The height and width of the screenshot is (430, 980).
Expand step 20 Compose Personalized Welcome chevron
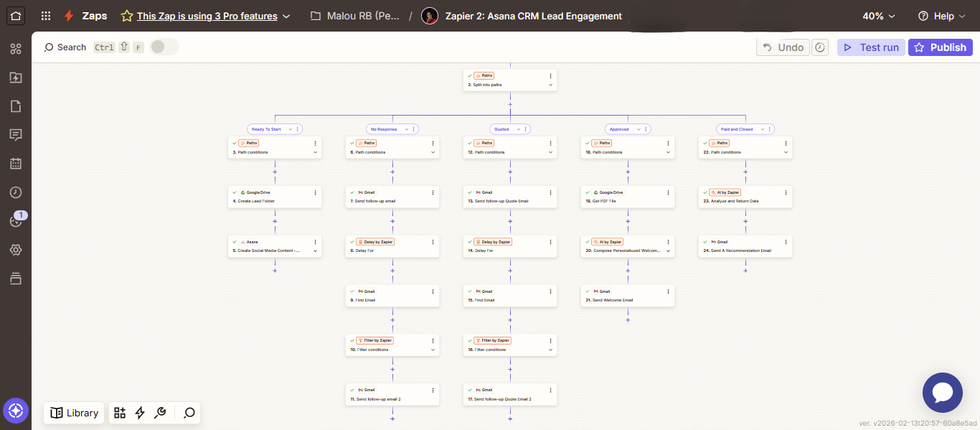pyautogui.click(x=669, y=251)
